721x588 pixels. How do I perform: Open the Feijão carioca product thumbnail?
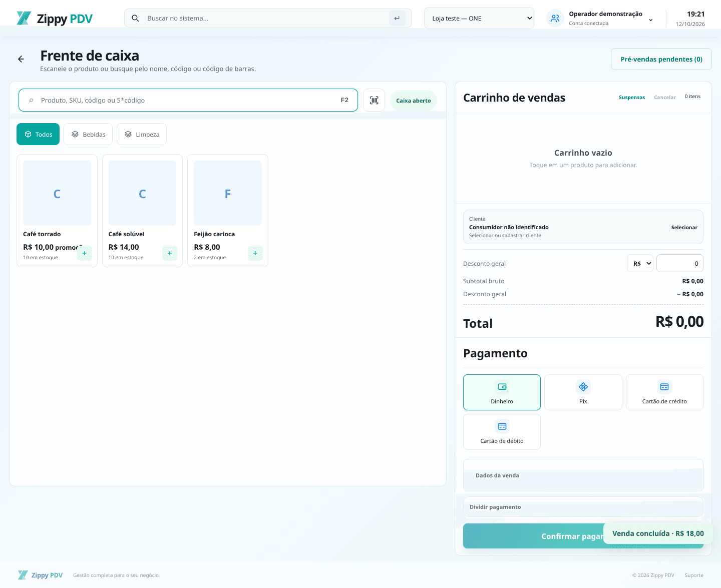[x=228, y=193]
